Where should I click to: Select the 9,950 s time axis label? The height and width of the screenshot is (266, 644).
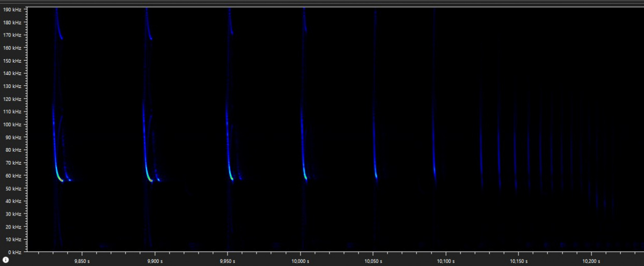tap(228, 261)
